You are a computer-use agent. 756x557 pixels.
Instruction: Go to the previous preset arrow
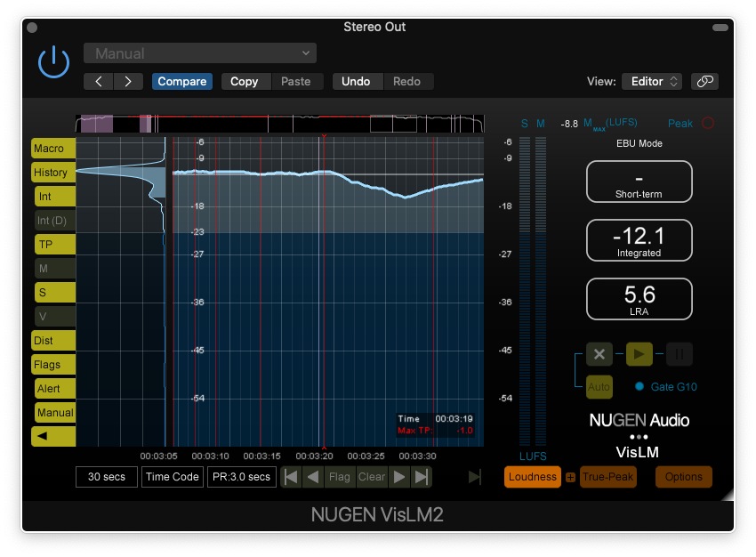click(99, 81)
